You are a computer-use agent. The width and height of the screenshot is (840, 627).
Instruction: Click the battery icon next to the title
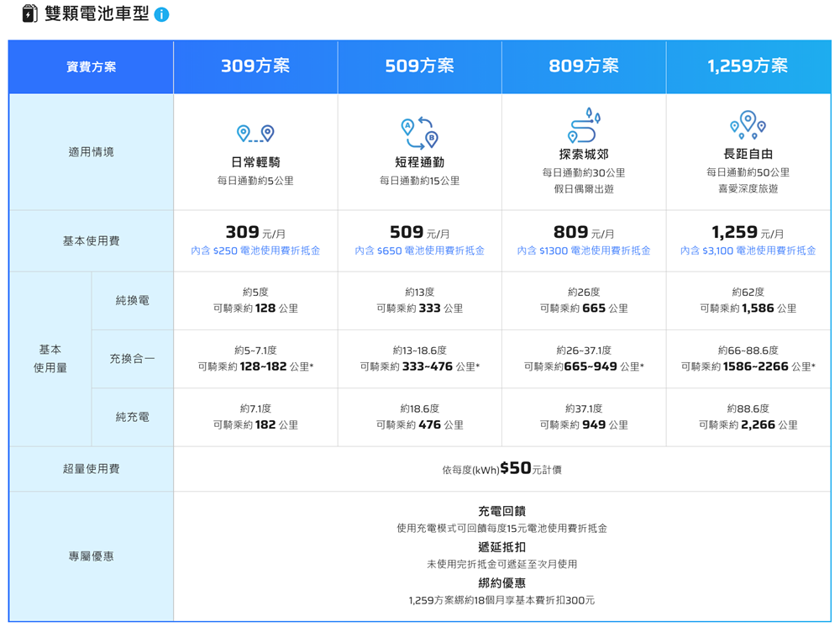[29, 13]
